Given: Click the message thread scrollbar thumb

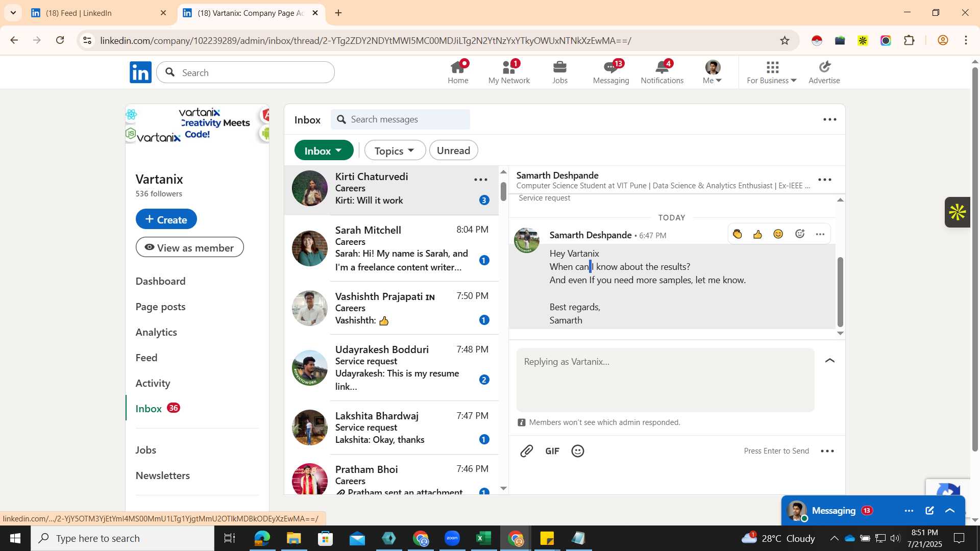Looking at the screenshot, I should [x=840, y=292].
